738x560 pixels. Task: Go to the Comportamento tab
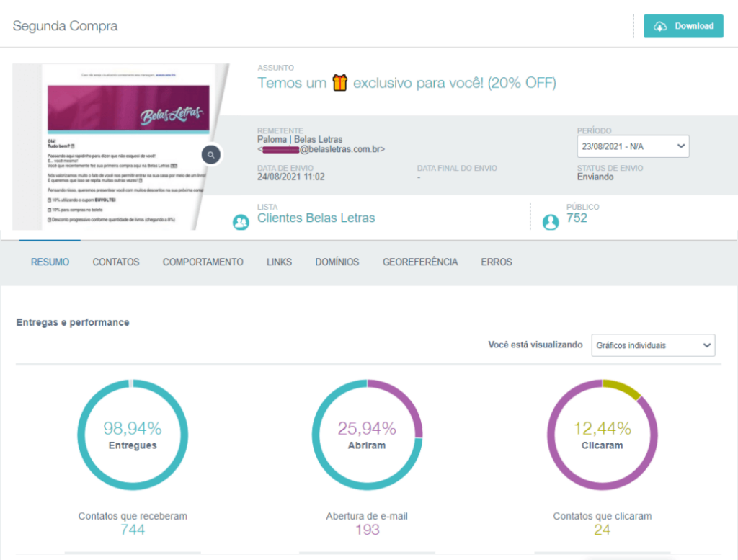[x=203, y=262]
